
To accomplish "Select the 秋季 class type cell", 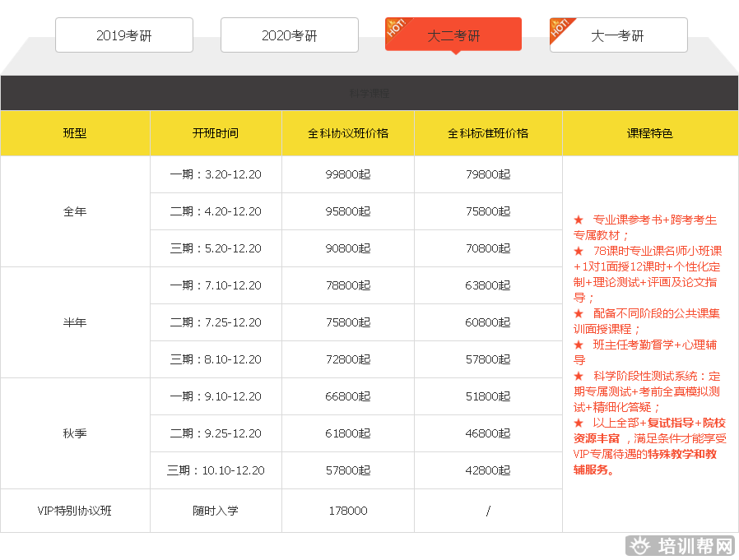I will click(x=75, y=433).
